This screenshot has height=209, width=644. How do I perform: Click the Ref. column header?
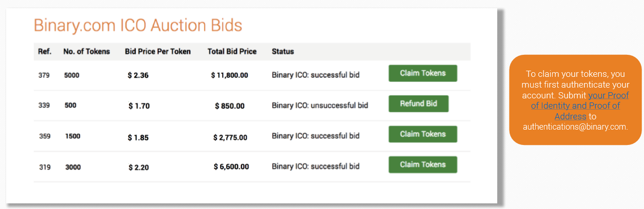click(45, 51)
